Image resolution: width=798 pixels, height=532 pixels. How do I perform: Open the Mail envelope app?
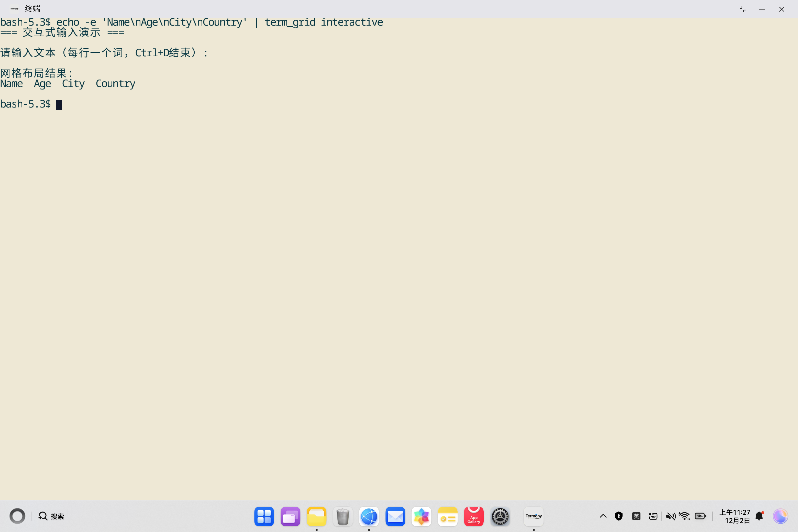(x=395, y=516)
